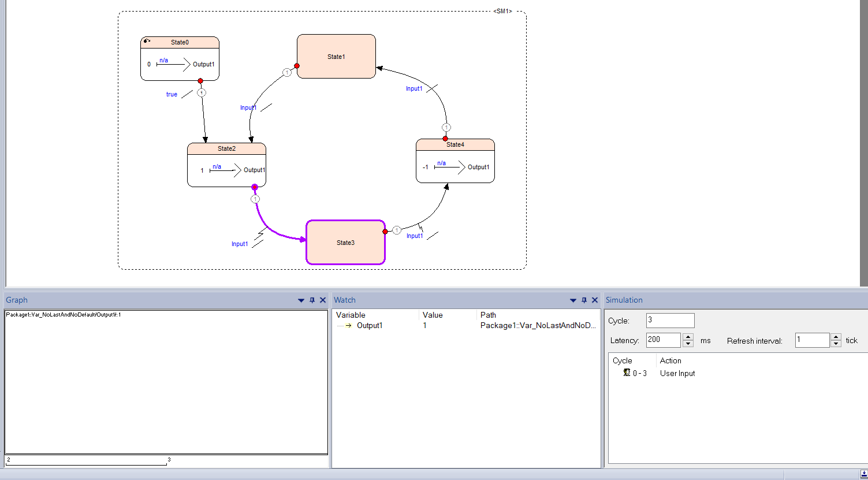Click the Watch panel title
Viewport: 868px width, 480px height.
(x=345, y=300)
